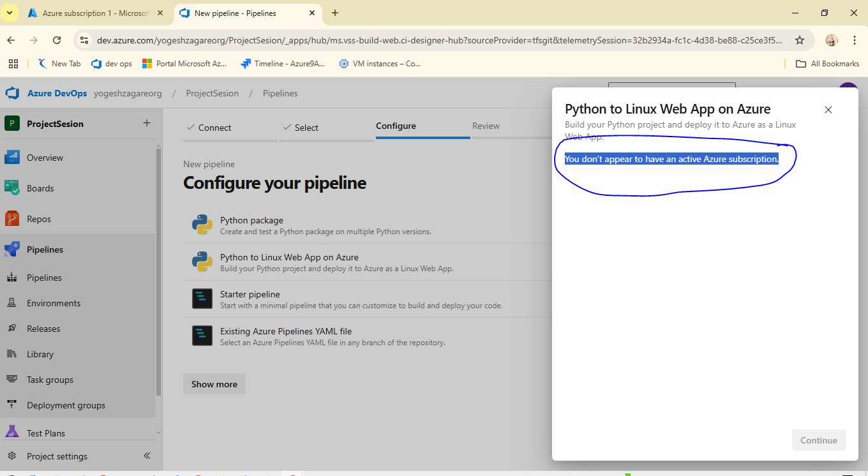Bookmark this page with the star icon
Screen dimensions: 868x476
(x=800, y=40)
